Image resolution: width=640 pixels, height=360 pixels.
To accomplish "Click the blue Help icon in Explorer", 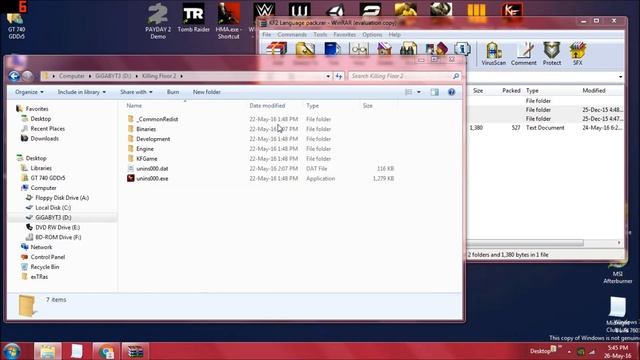I will click(451, 92).
